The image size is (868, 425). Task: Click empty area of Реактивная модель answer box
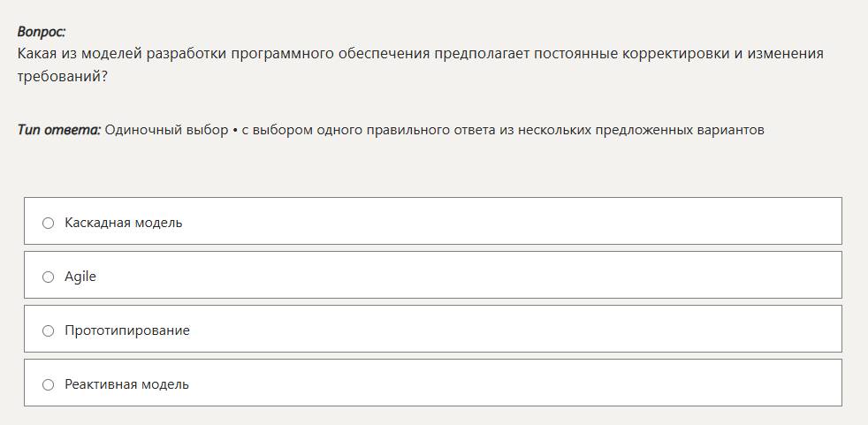pos(530,384)
